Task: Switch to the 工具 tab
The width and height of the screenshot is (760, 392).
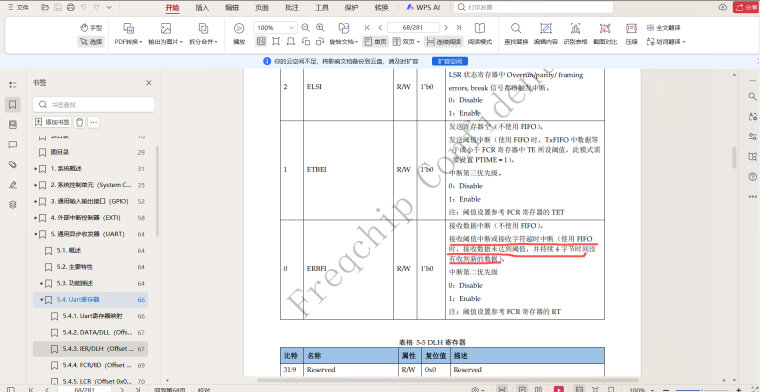Action: [321, 7]
